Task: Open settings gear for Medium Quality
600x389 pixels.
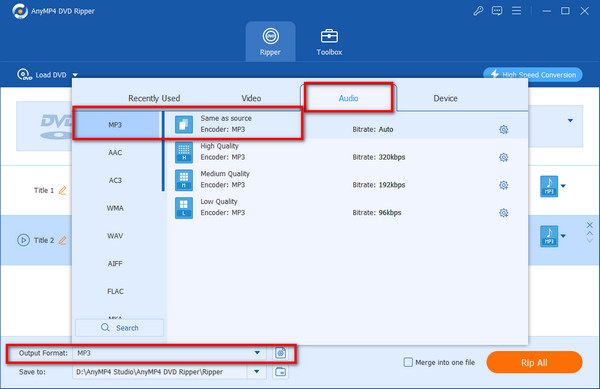Action: (x=504, y=185)
